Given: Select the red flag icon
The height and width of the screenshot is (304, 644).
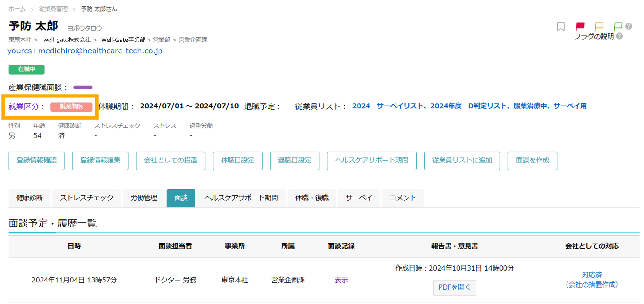Looking at the screenshot, I should 580,26.
